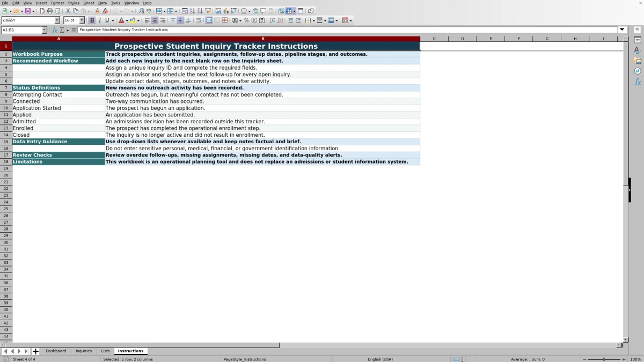Toggle Wrap Text

(199, 20)
